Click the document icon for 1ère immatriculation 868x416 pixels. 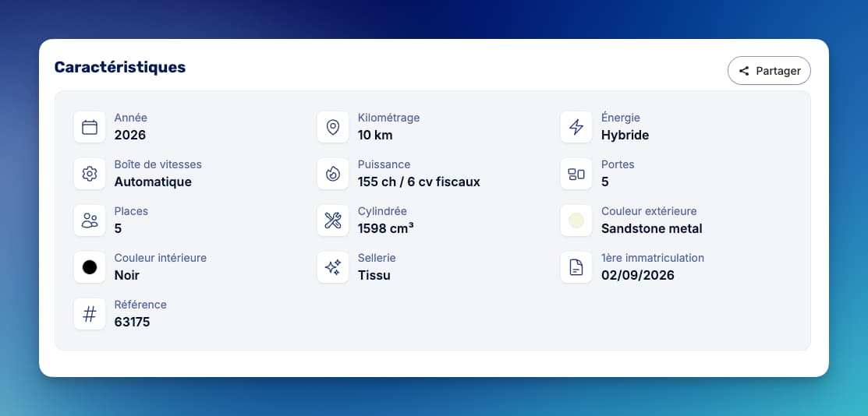point(576,267)
